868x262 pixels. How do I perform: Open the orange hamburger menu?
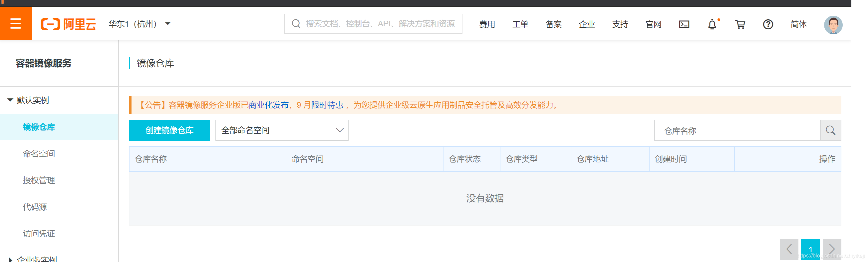(x=16, y=24)
